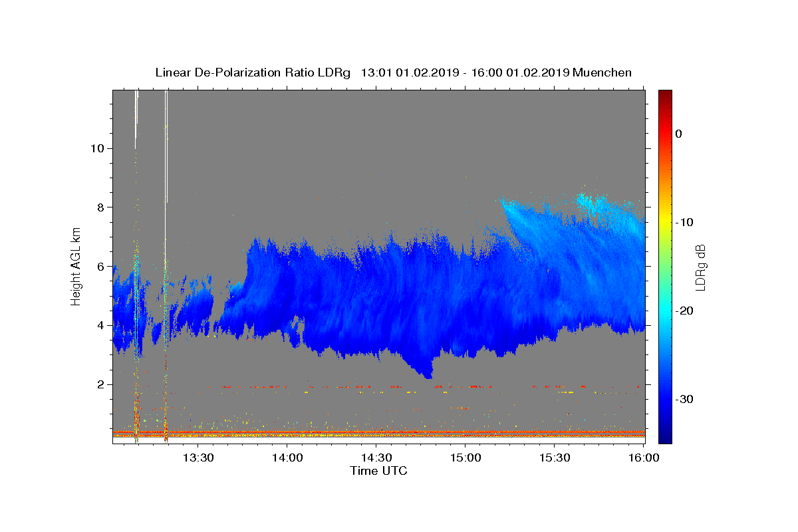This screenshot has width=798, height=532.
Task: Click the 15:30 time tick label
Action: 553,458
